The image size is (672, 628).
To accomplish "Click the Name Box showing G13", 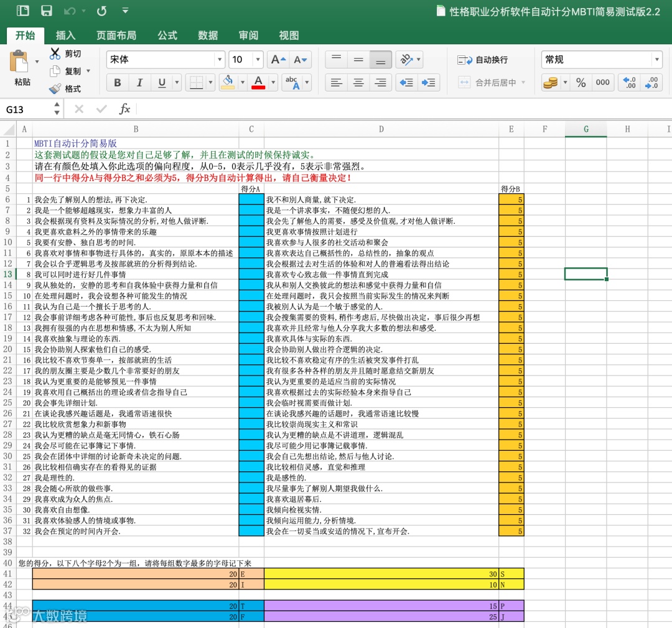I will [28, 109].
